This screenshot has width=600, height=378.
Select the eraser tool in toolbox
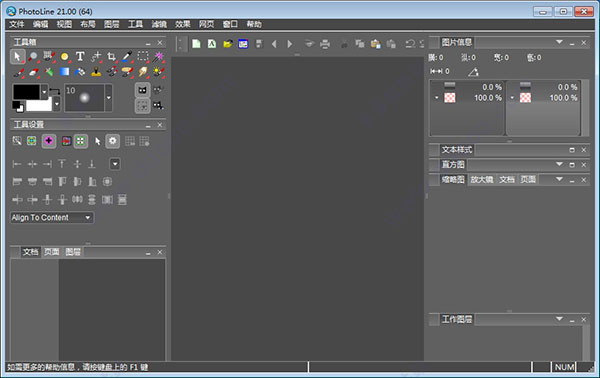coord(33,72)
